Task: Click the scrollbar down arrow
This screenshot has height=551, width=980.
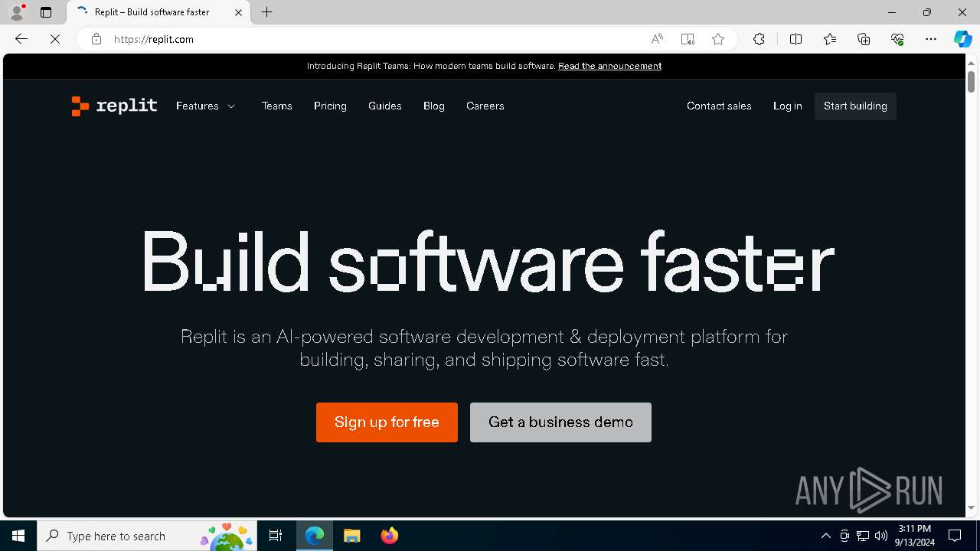Action: (971, 507)
